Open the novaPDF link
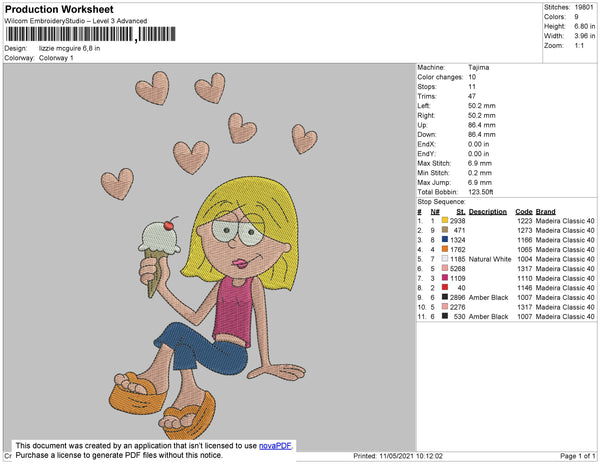 pos(275,446)
